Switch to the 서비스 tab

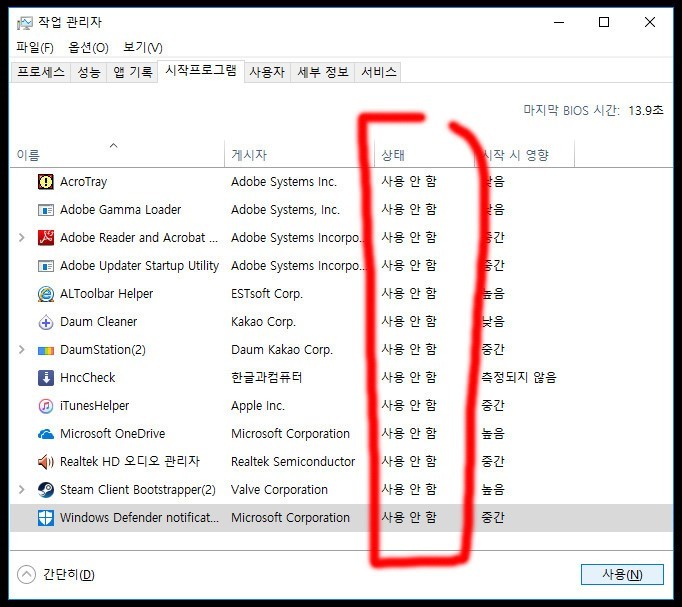coord(378,72)
